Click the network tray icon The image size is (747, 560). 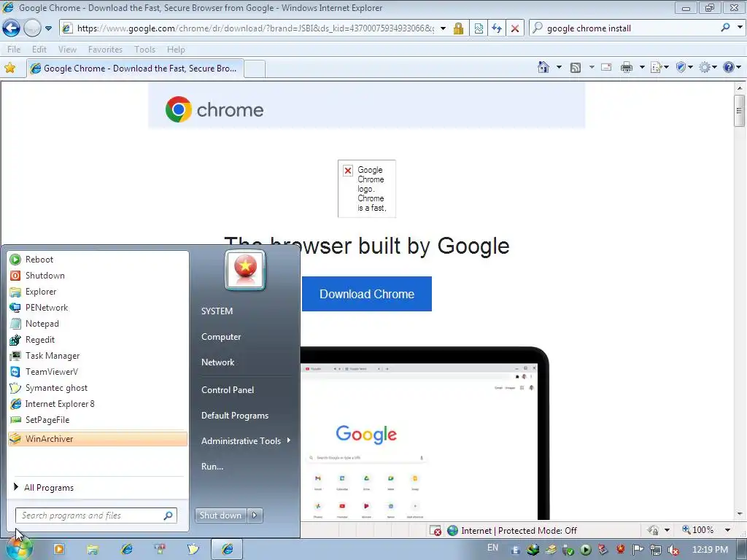tap(656, 550)
